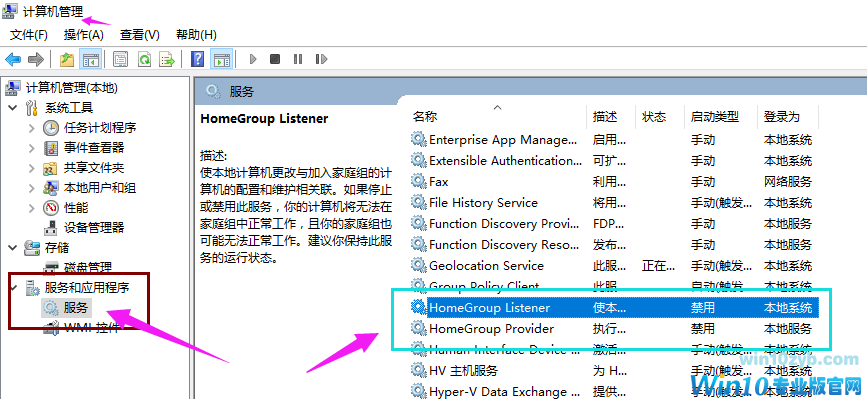The image size is (867, 399).
Task: Restart service with the restart icon
Action: pos(321,59)
